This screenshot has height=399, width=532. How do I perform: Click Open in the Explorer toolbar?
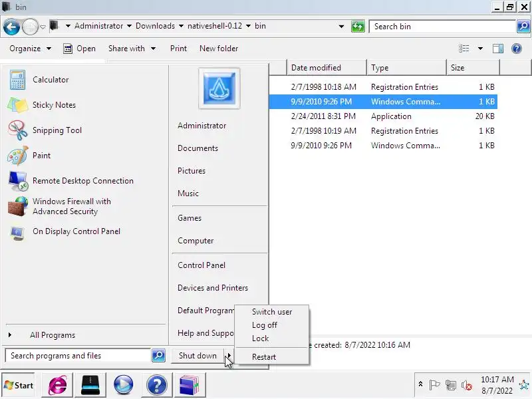[80, 49]
